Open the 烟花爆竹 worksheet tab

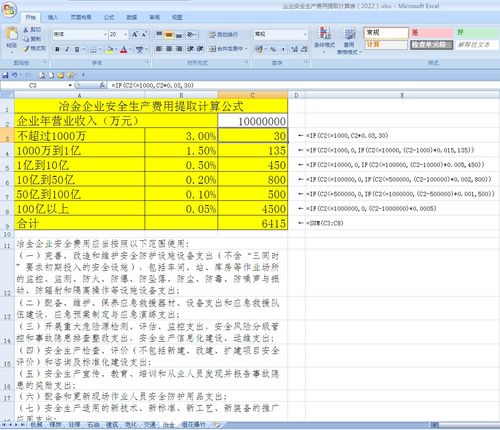(x=194, y=425)
